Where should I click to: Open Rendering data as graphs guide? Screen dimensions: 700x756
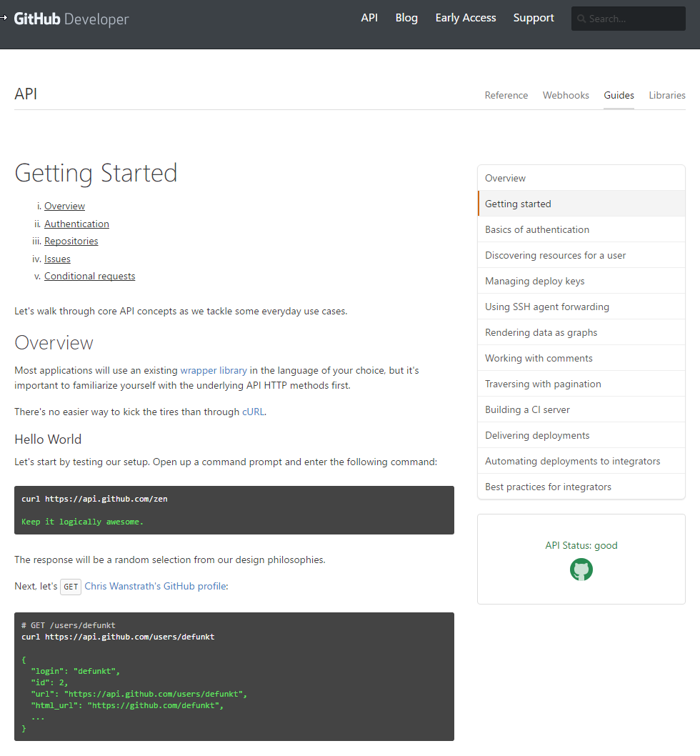coord(581,332)
